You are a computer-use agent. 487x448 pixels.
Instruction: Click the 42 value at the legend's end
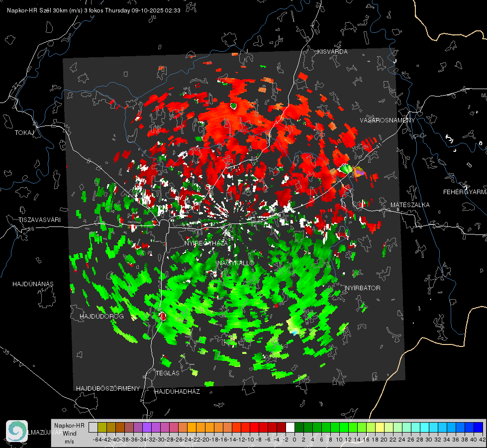click(x=482, y=440)
